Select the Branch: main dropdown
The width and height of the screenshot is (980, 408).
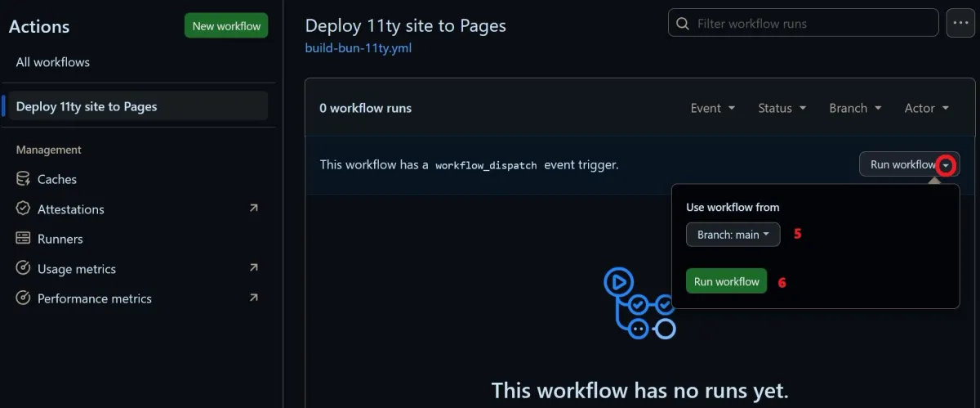click(x=733, y=235)
